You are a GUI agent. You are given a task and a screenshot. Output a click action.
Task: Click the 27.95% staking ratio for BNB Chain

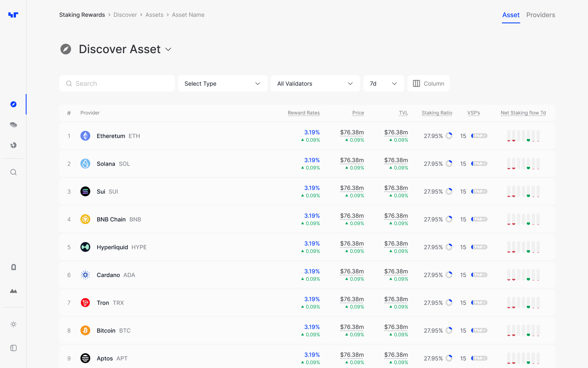pos(433,219)
